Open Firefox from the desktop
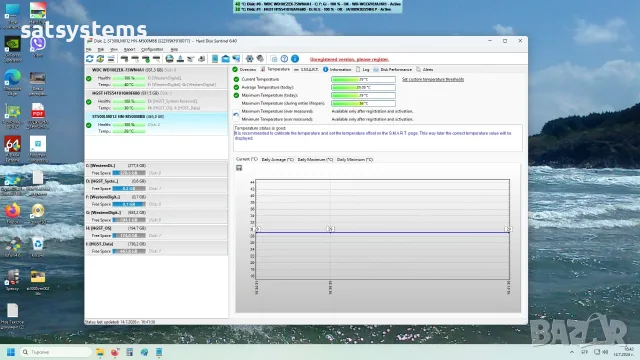The height and width of the screenshot is (360, 640). tap(12, 211)
